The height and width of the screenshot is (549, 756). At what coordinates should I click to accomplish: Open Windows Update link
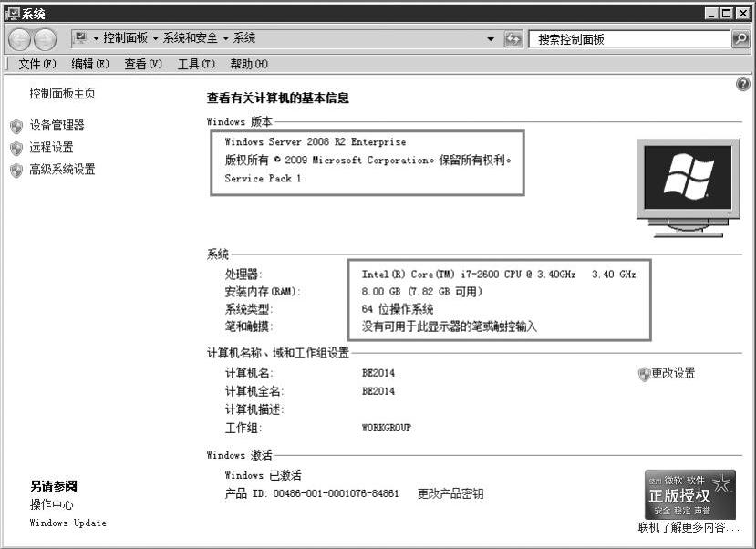[x=68, y=523]
